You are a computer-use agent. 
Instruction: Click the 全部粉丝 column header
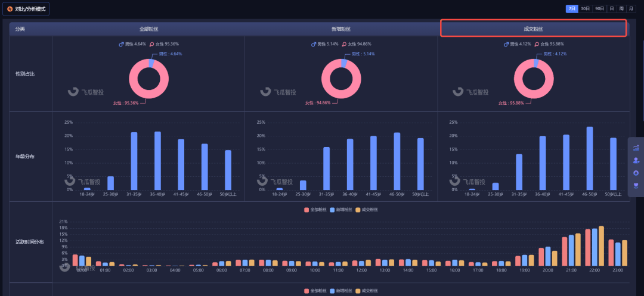tap(148, 29)
